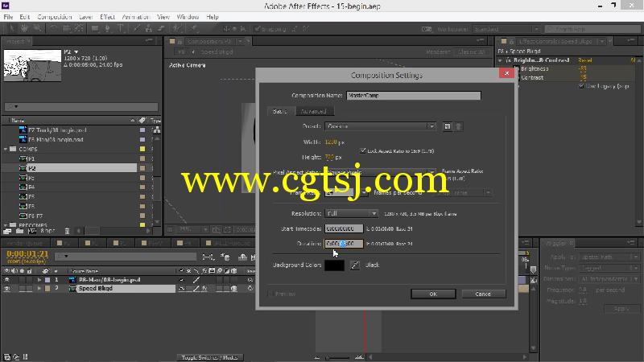Select the Roto Brush tool
Screen dimensions: 644x362
pos(177,28)
